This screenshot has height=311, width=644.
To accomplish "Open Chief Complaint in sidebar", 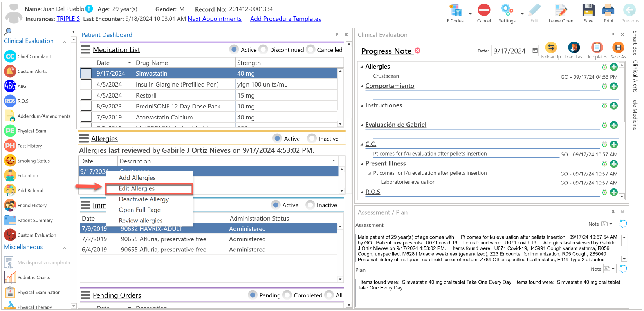I will (x=28, y=56).
